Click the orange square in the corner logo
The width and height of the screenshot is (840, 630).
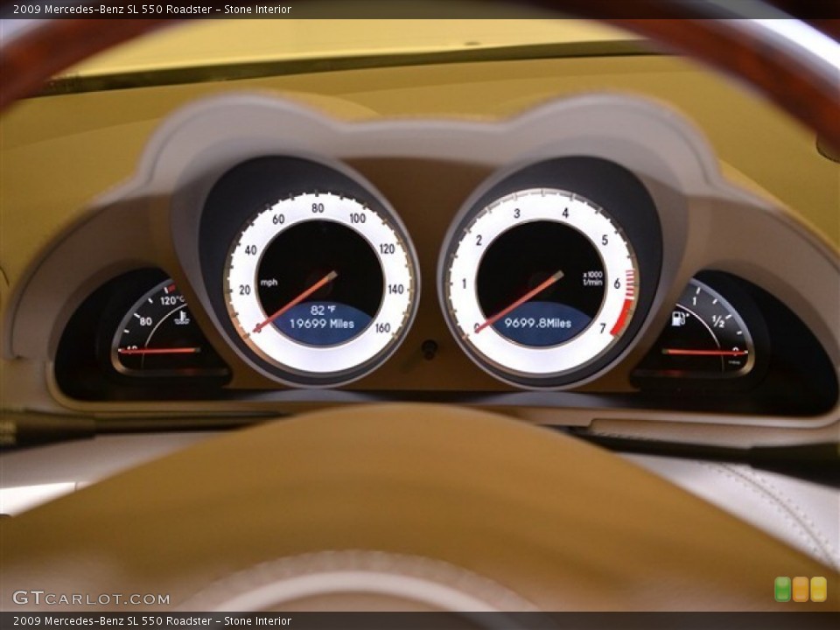click(x=801, y=589)
